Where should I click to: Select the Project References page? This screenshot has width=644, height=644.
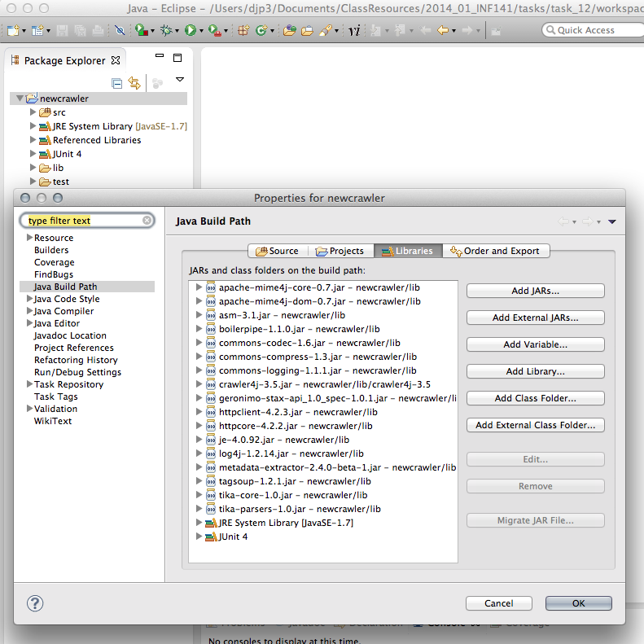(x=74, y=348)
